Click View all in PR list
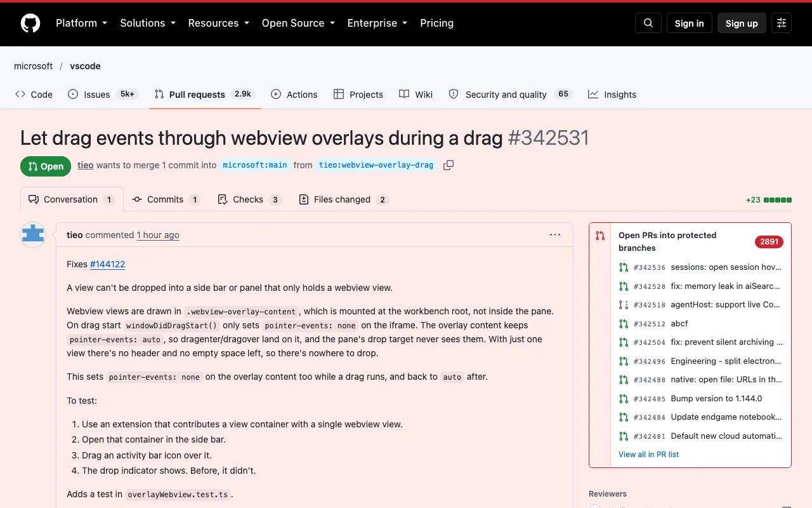Viewport: 812px width, 508px height. (649, 455)
